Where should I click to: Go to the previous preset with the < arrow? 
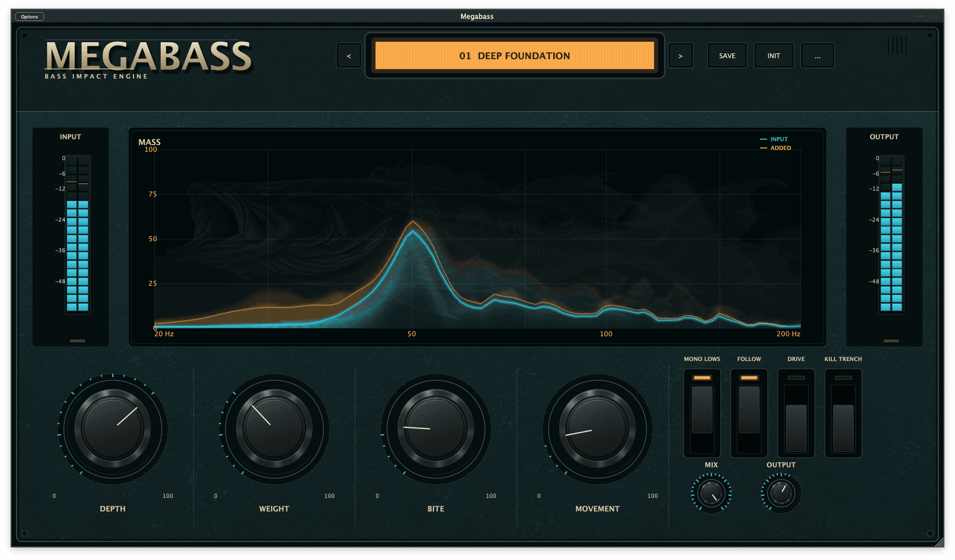click(x=348, y=56)
